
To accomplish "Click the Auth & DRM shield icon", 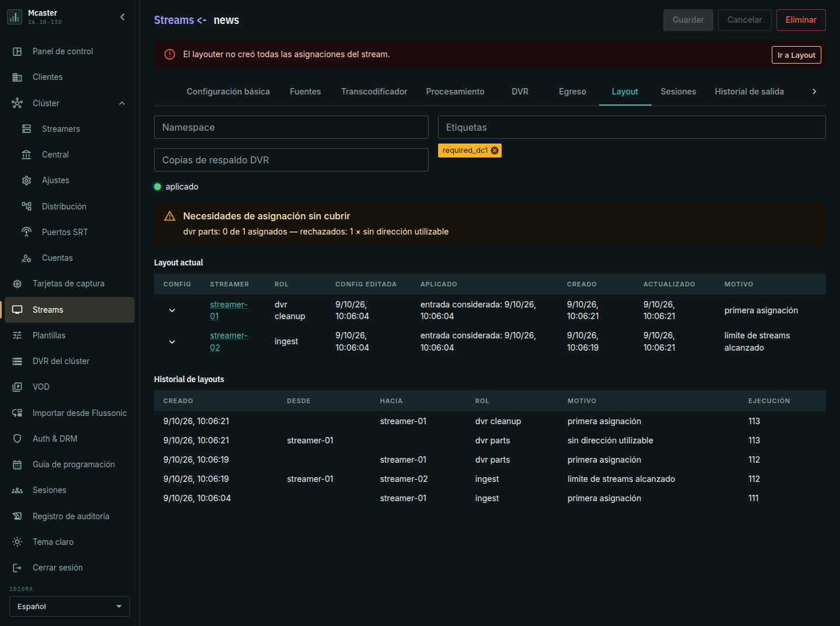I will (x=17, y=439).
